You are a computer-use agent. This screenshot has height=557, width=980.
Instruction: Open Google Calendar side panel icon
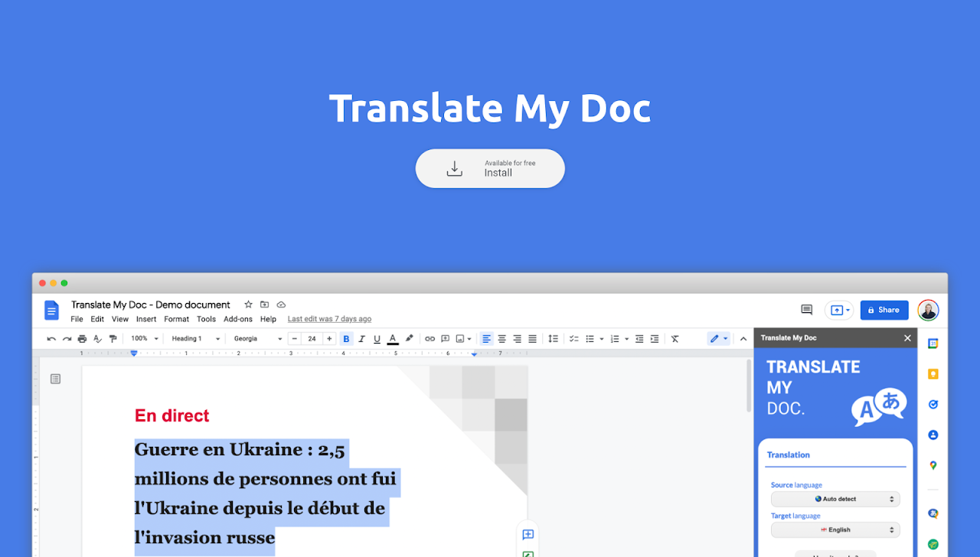(933, 344)
